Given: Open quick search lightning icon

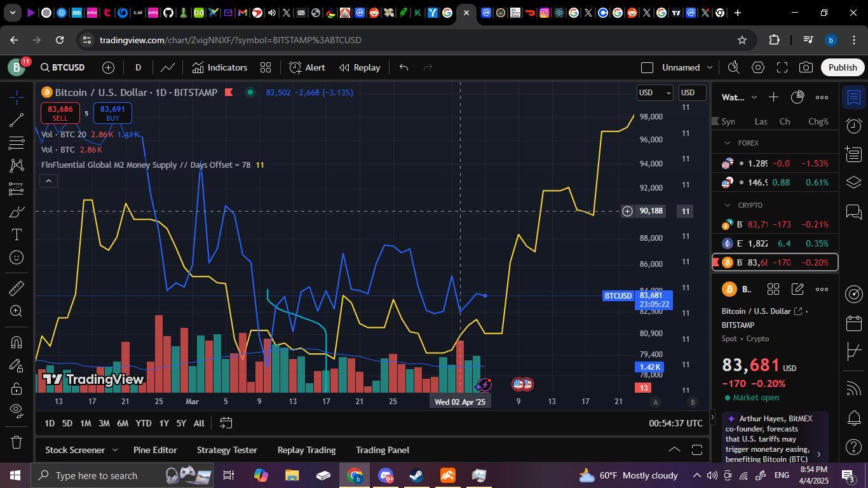Looking at the screenshot, I should pos(734,67).
